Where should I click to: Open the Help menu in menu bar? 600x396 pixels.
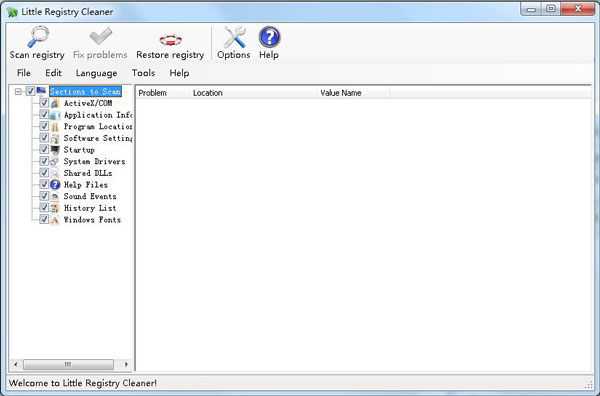click(x=179, y=73)
